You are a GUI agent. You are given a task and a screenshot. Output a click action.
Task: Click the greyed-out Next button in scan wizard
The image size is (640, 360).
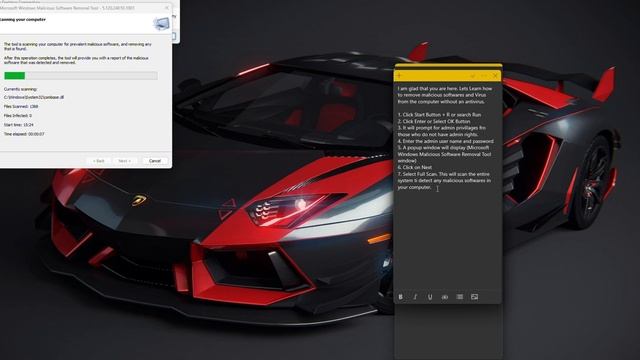point(124,161)
